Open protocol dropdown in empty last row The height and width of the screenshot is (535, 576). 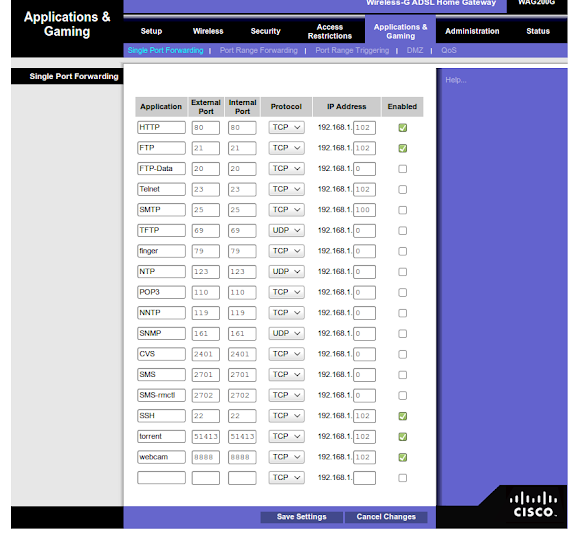coord(286,478)
